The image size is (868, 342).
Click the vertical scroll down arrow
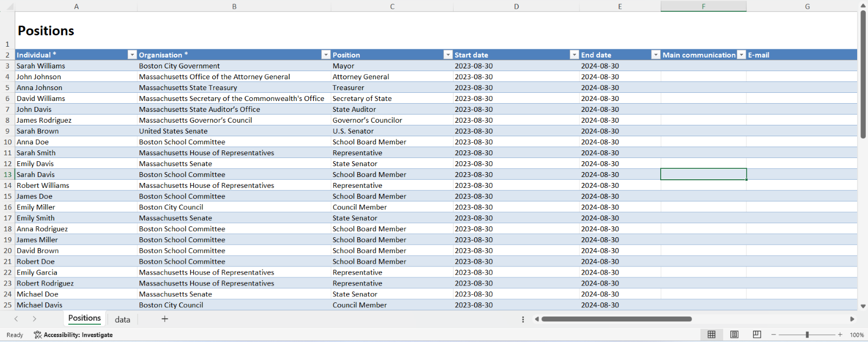(863, 306)
